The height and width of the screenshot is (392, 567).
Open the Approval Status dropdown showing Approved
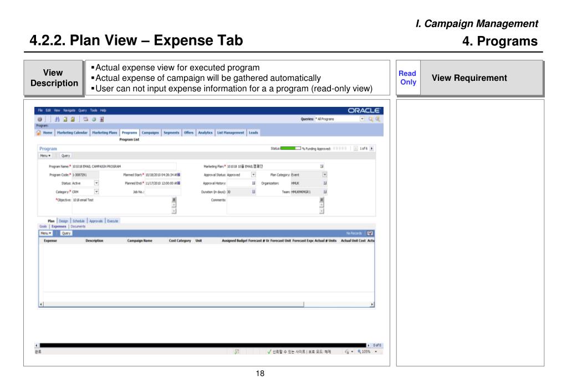tap(253, 175)
